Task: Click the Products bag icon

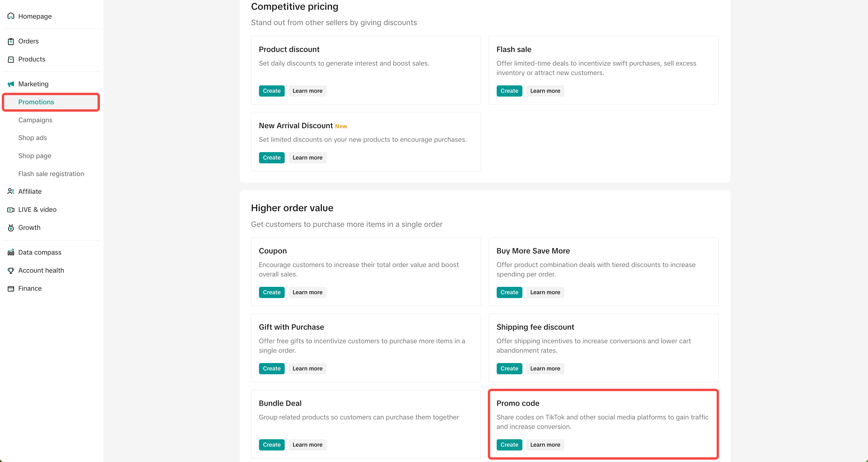Action: click(11, 59)
